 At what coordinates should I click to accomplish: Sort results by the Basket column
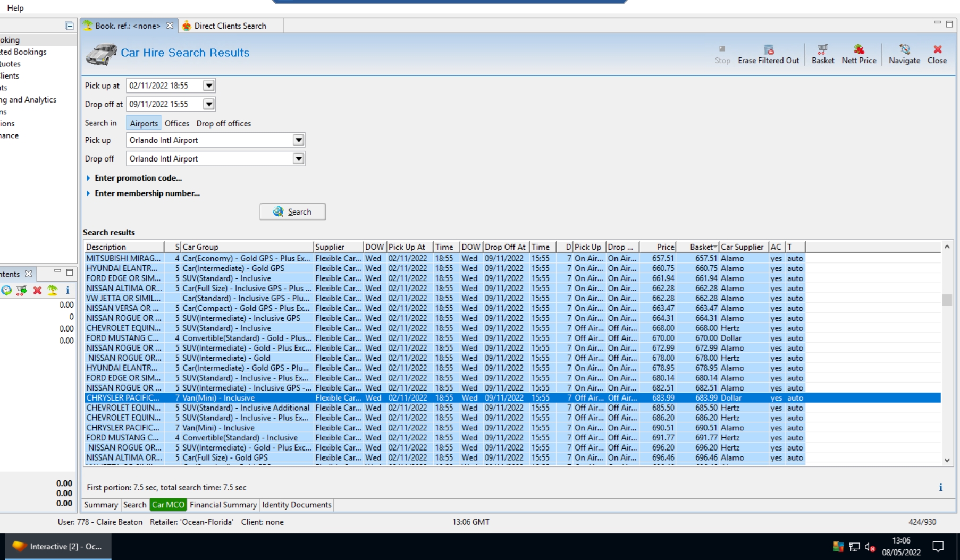coord(698,247)
